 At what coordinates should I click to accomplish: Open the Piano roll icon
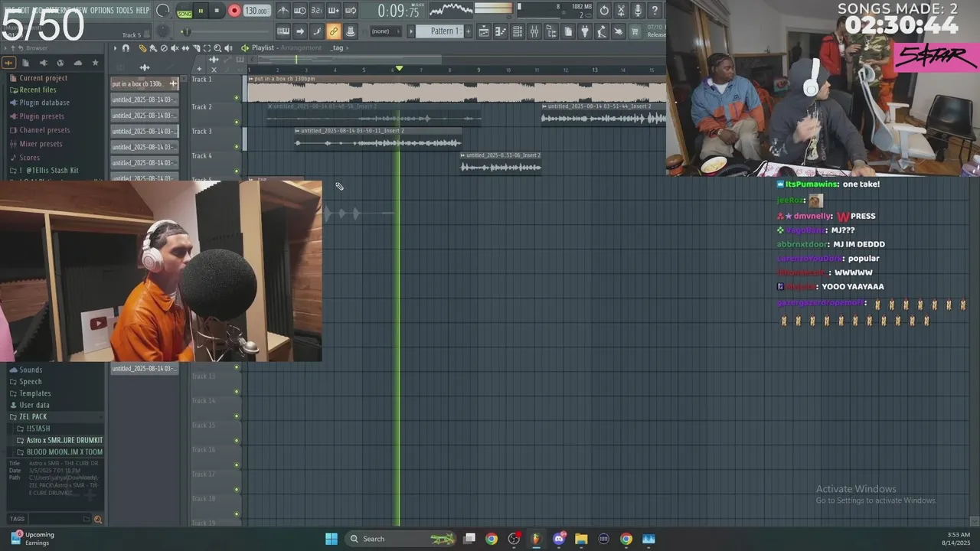click(x=501, y=31)
